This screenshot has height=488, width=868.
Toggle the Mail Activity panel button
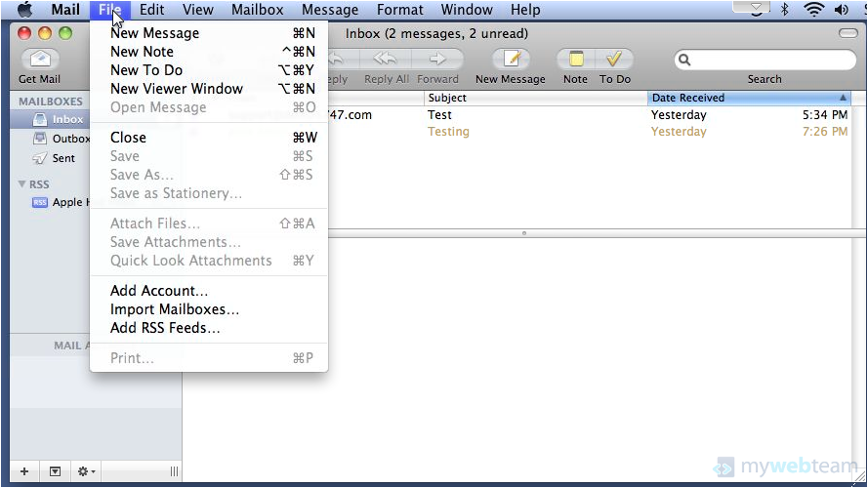pos(55,471)
